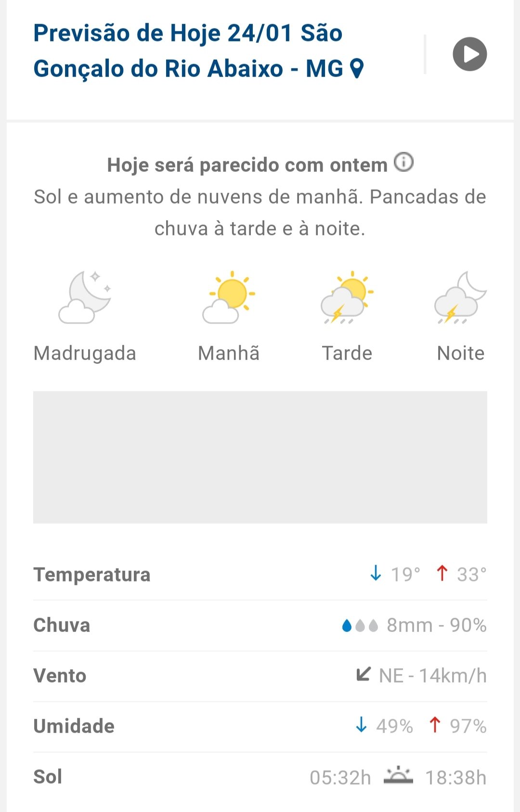The height and width of the screenshot is (812, 520).
Task: Click 'Hoje será parecido com ontem' heading
Action: point(247,165)
